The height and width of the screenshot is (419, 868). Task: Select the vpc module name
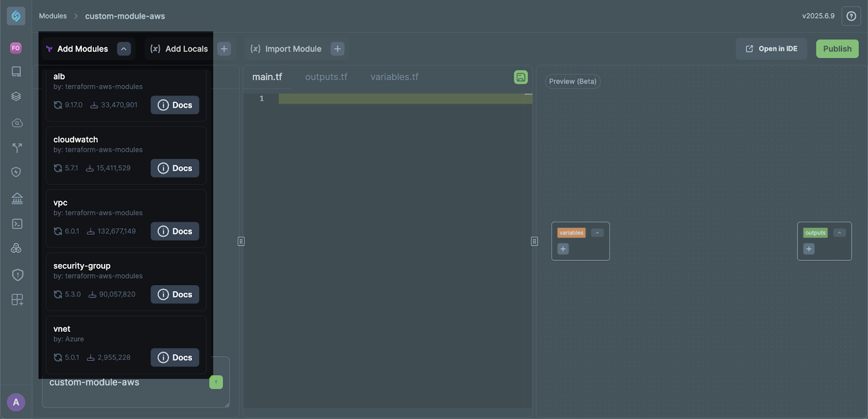[x=60, y=203]
